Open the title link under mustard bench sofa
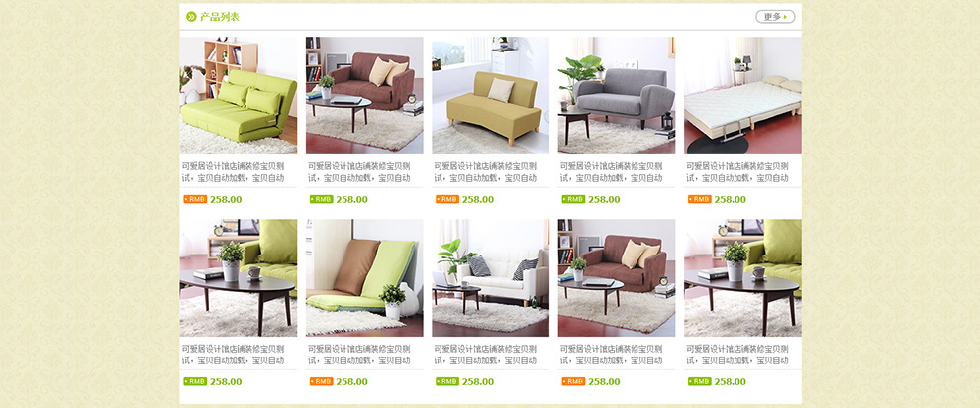Image resolution: width=980 pixels, height=408 pixels. [485, 172]
